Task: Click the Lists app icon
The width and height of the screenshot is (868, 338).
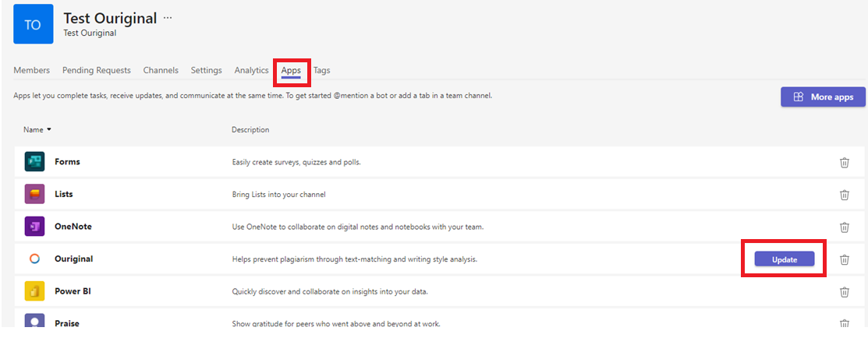Action: 34,194
